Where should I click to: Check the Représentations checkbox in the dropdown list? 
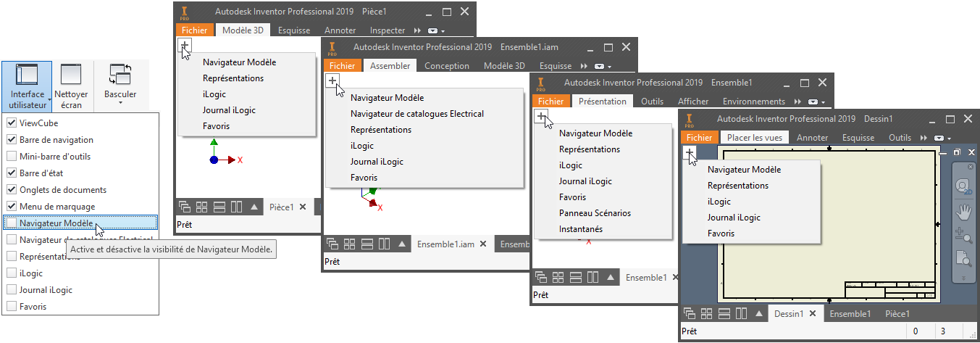click(12, 257)
